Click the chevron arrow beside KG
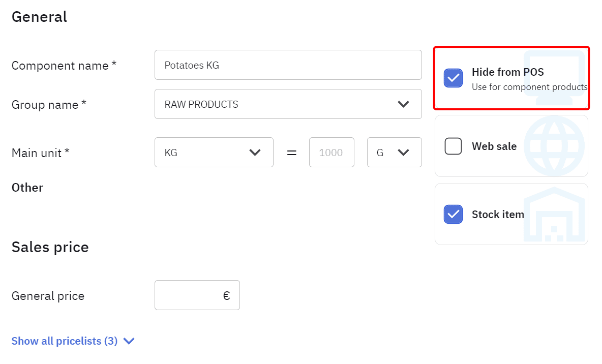602x364 pixels. [255, 153]
